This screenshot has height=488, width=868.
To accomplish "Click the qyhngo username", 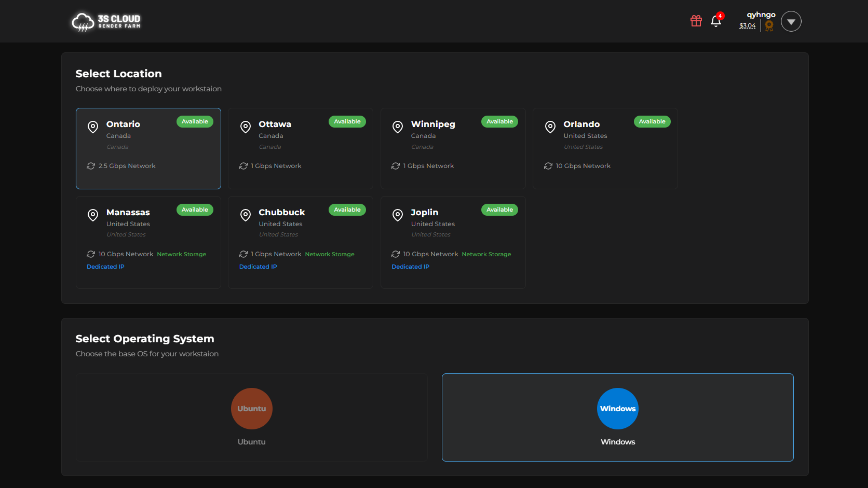I will 761,15.
